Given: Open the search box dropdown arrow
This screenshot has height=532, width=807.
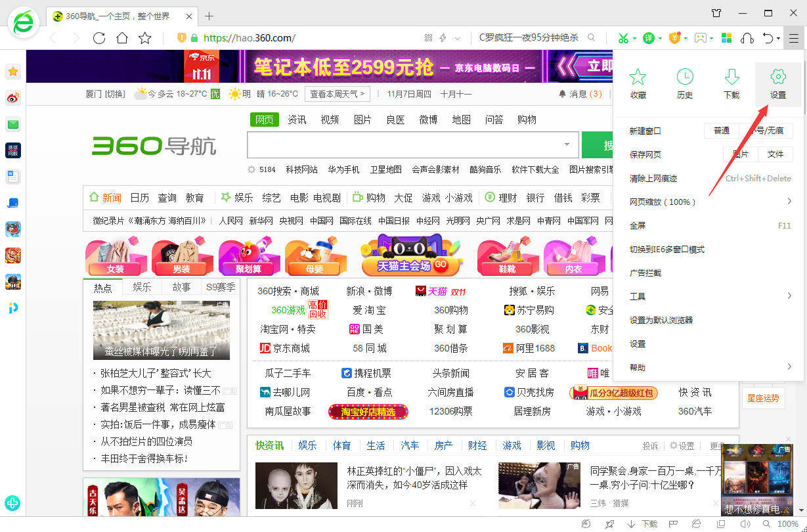Looking at the screenshot, I should (565, 144).
